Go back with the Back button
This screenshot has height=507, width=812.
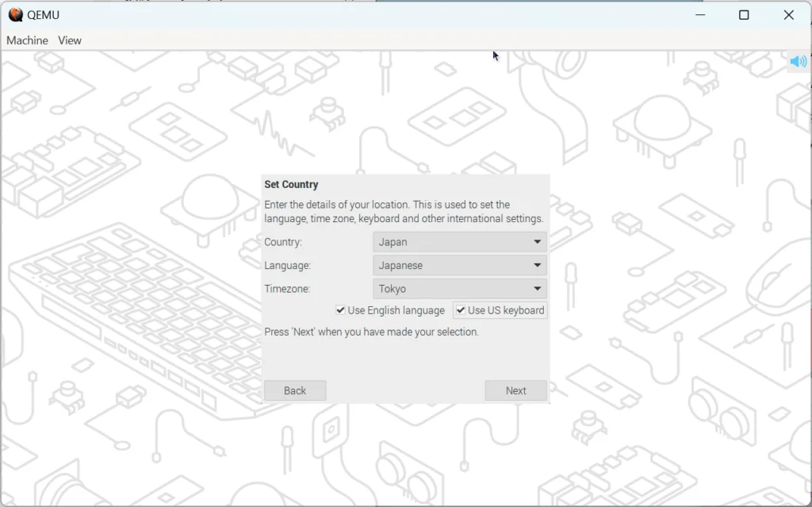pyautogui.click(x=295, y=390)
